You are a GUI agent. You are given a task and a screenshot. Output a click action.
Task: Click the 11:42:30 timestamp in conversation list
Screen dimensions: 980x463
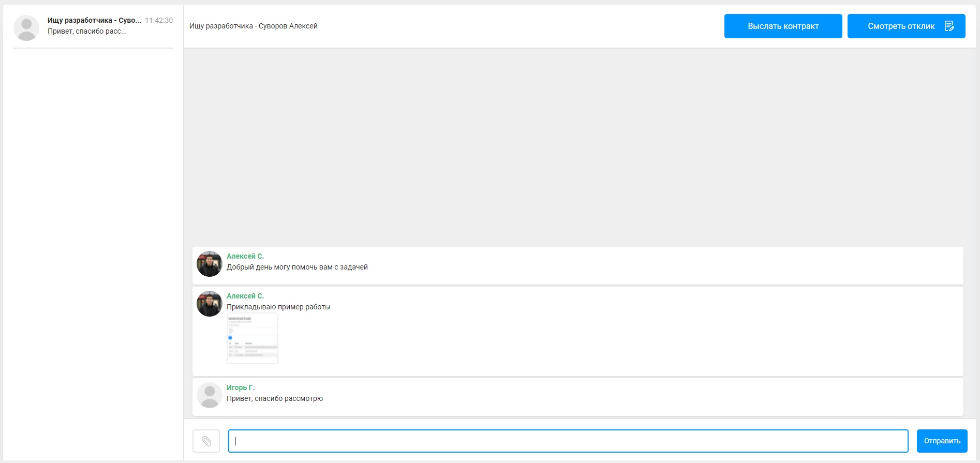point(159,20)
